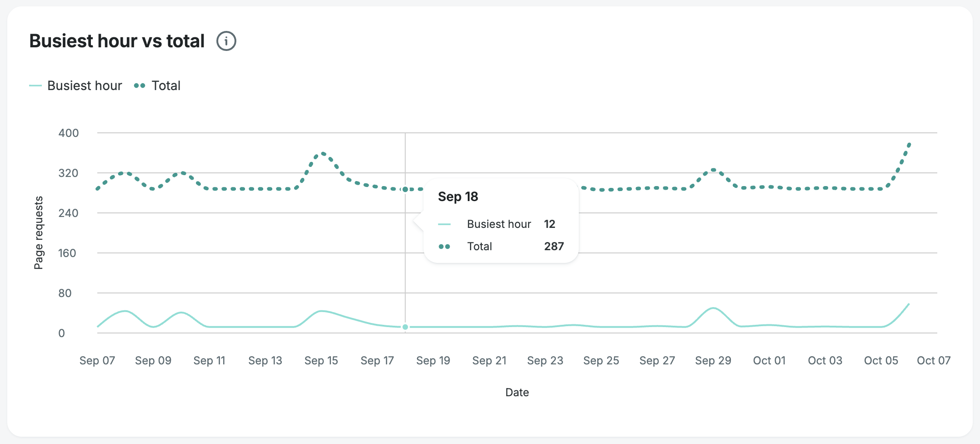Viewport: 980px width, 444px height.
Task: Click the Date x-axis title
Action: [517, 392]
